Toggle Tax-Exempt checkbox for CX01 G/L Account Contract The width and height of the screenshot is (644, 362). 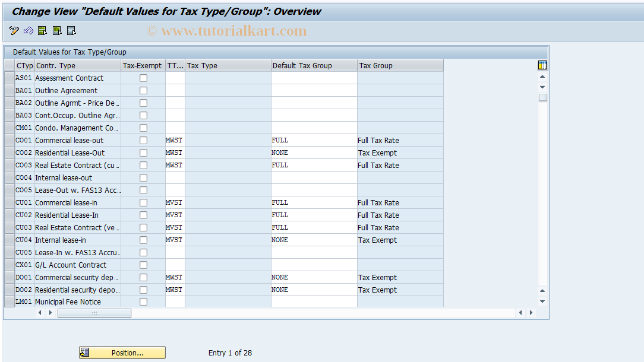coord(143,265)
